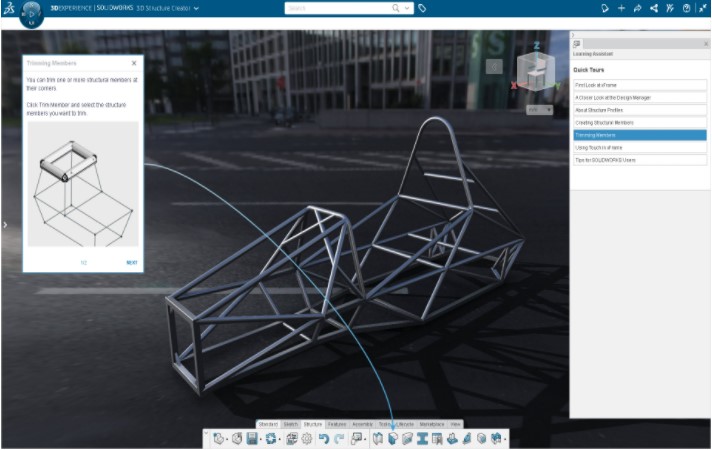Expand the 3D Structure Creator app dropdown

click(196, 8)
